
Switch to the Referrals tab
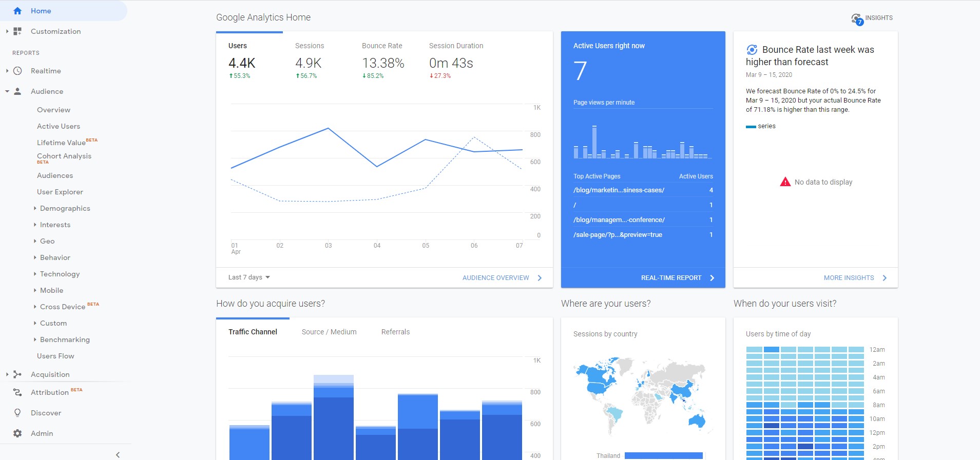[395, 332]
